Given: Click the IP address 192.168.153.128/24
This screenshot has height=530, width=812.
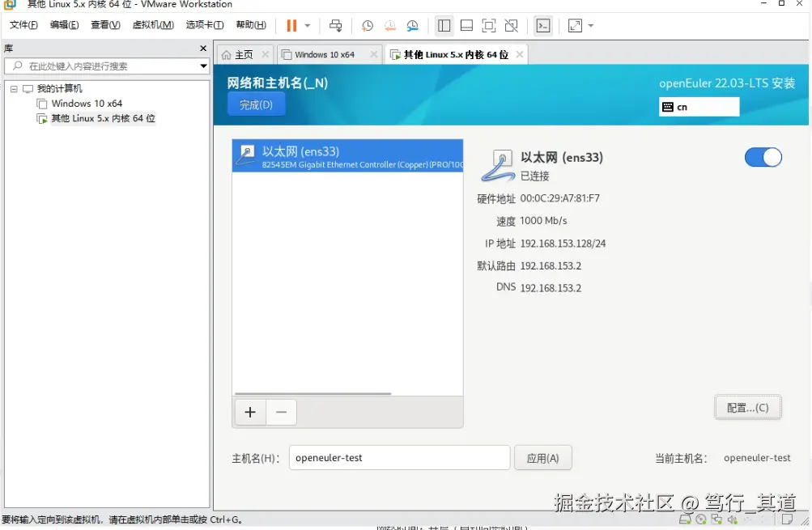Looking at the screenshot, I should (563, 244).
